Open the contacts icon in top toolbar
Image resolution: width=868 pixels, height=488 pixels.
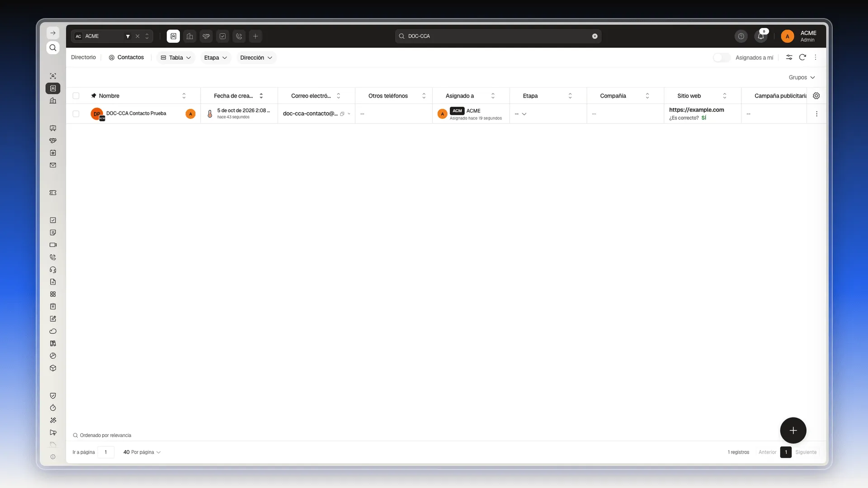coord(173,36)
